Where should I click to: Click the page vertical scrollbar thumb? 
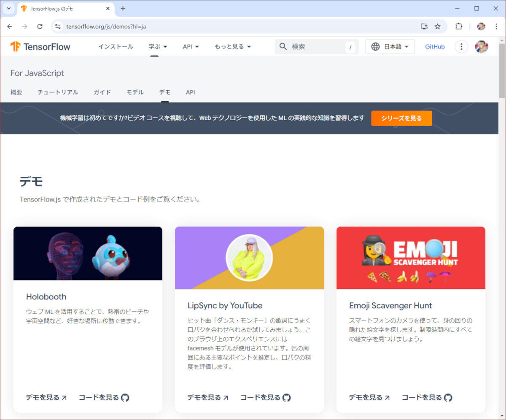(x=502, y=70)
